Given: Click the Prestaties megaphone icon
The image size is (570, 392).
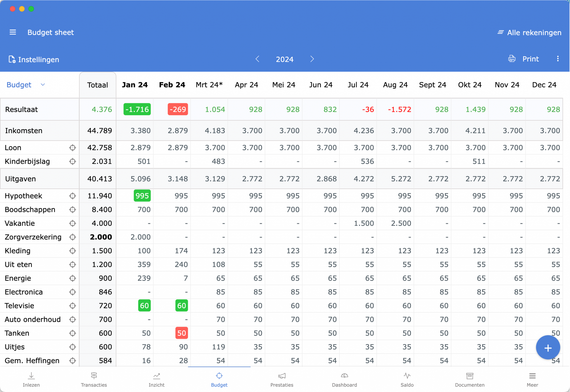Looking at the screenshot, I should (x=282, y=376).
